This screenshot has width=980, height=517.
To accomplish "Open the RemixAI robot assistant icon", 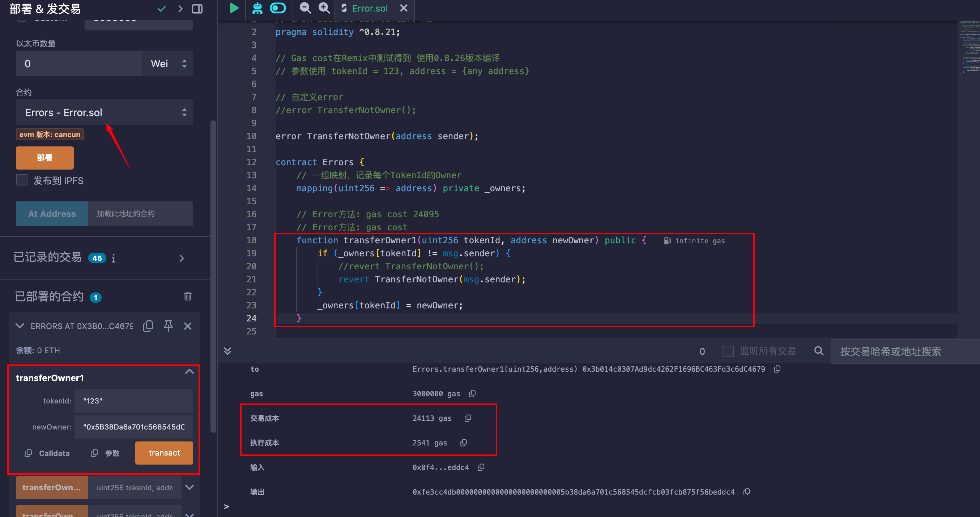I will 257,8.
